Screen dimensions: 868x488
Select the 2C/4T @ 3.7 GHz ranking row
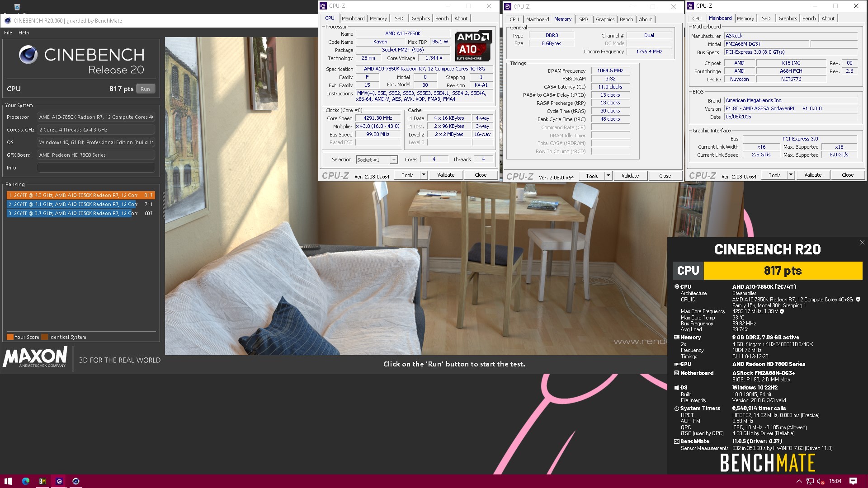[80, 213]
